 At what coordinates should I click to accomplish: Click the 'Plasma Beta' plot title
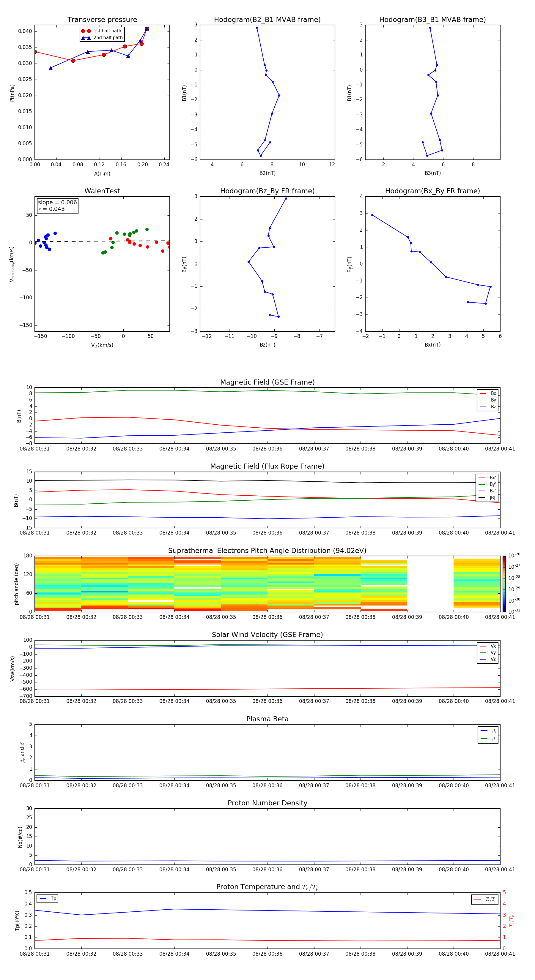[267, 719]
